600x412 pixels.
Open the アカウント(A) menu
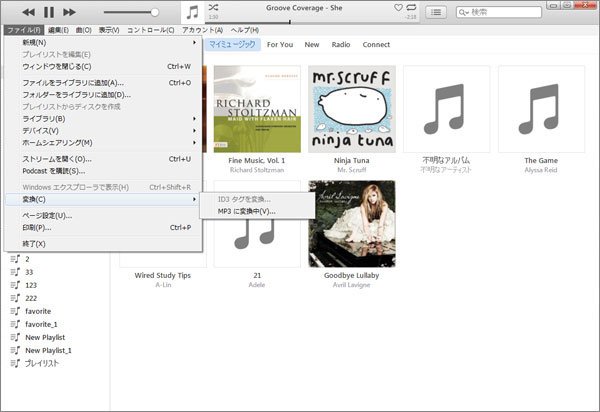pyautogui.click(x=202, y=30)
